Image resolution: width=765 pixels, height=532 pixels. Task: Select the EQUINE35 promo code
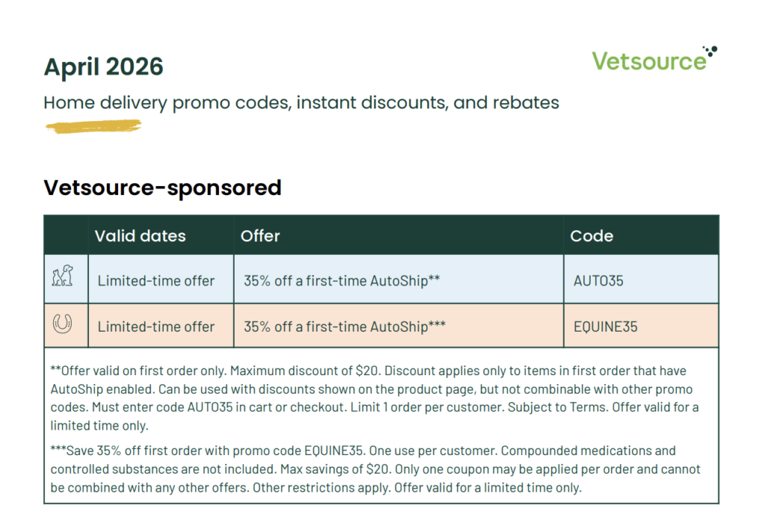[605, 327]
